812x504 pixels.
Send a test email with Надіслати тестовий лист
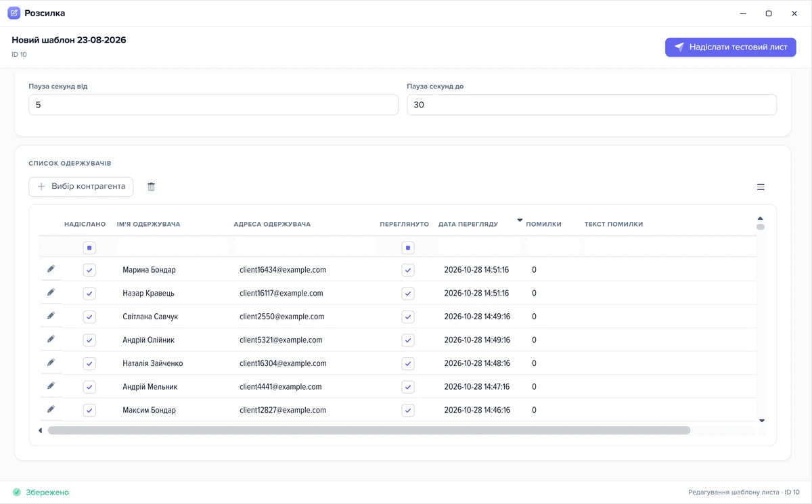(731, 47)
